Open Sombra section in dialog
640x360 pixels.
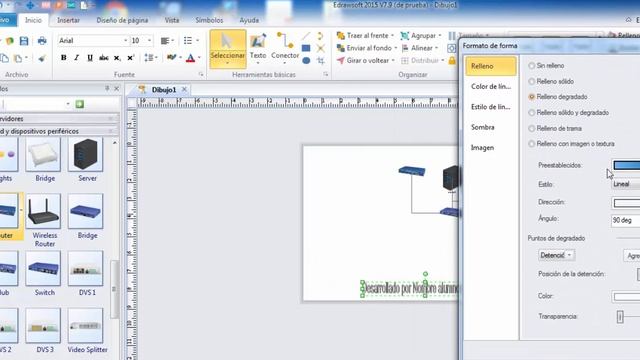coord(491,127)
